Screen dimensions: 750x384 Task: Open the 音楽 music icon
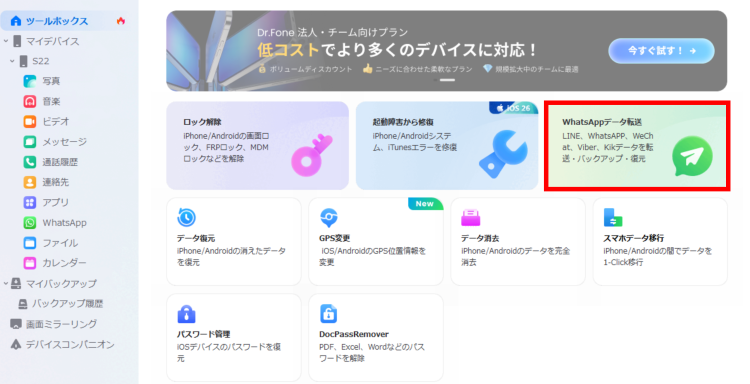(x=30, y=101)
